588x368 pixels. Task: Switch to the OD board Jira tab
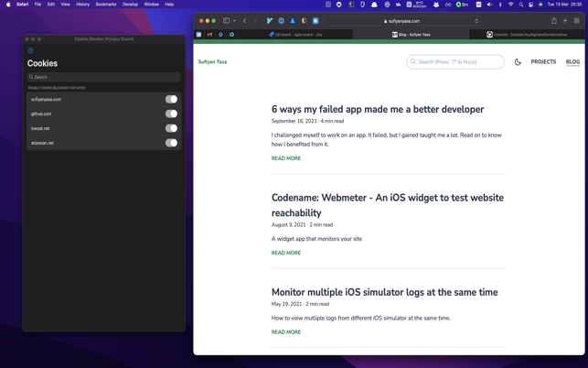295,35
